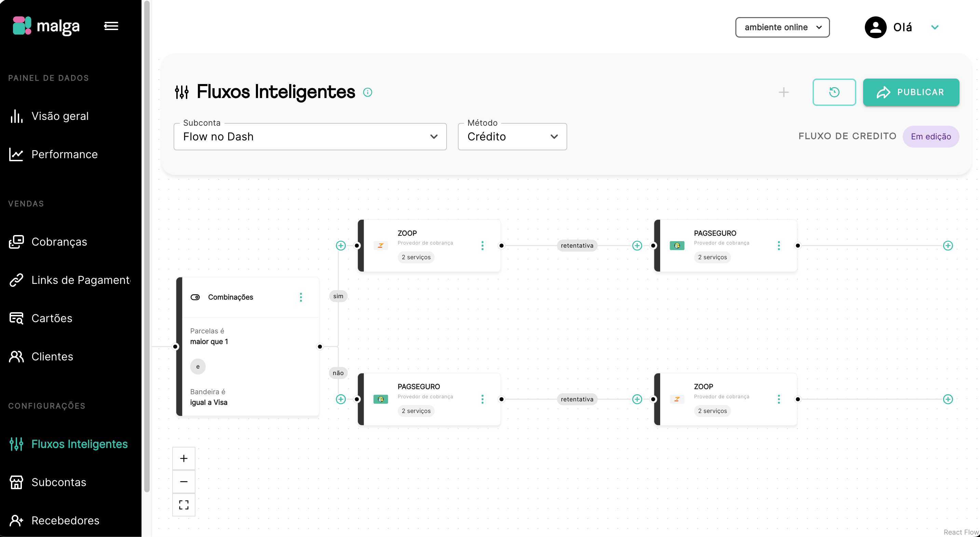
Task: Open Subcontas settings
Action: (x=58, y=482)
